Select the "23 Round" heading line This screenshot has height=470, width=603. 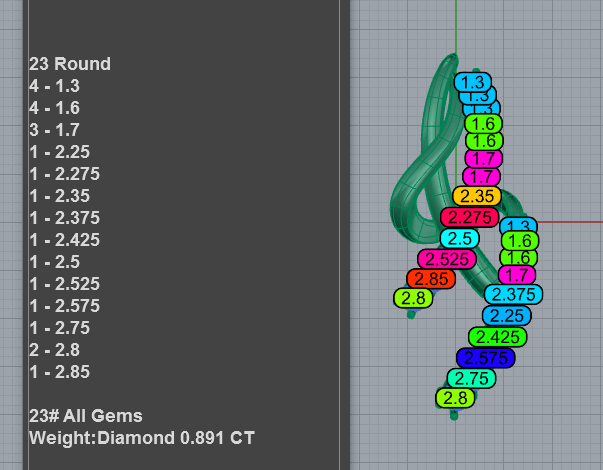70,64
